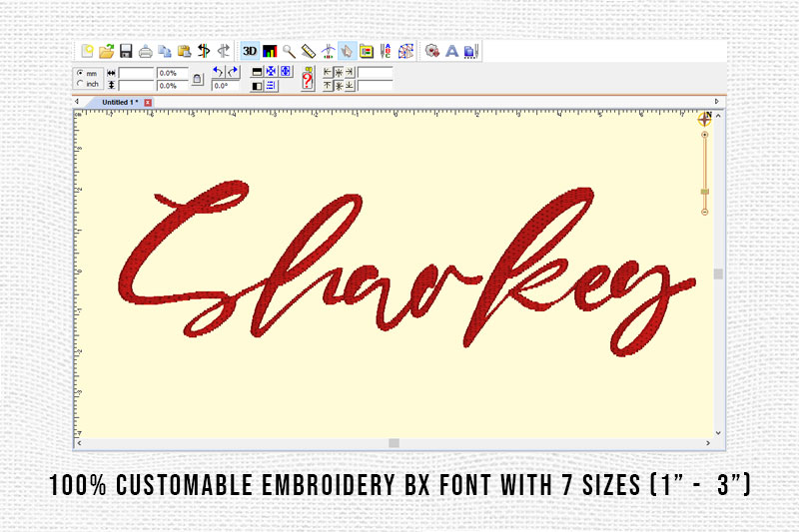This screenshot has width=799, height=532.
Task: Select the inch units radio button
Action: click(80, 84)
